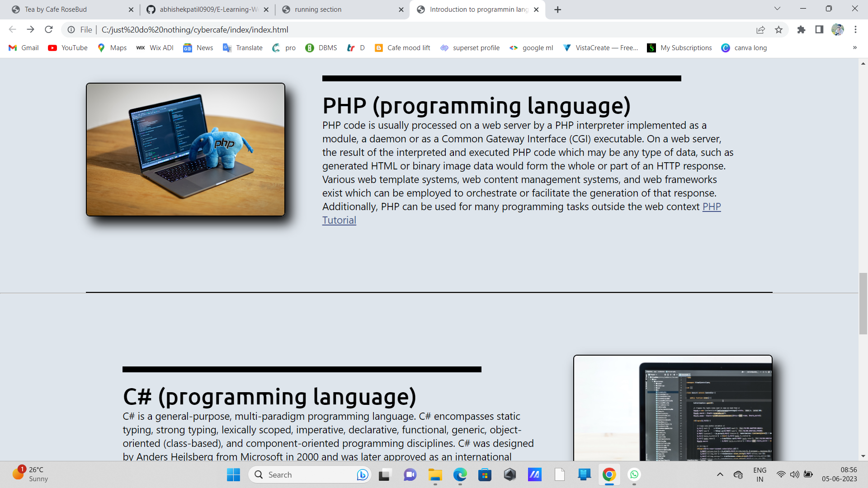Viewport: 868px width, 488px height.
Task: Open File Explorer from the taskbar
Action: (435, 474)
